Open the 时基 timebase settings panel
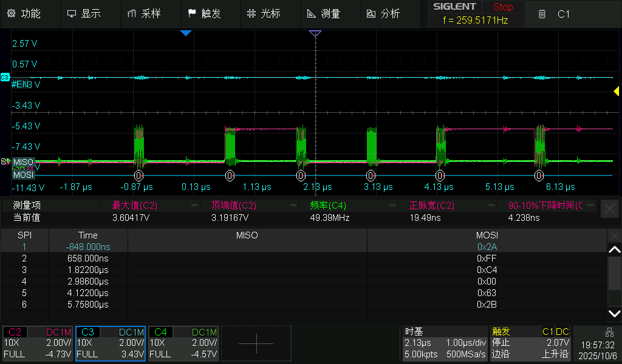This screenshot has width=622, height=364. tap(445, 343)
